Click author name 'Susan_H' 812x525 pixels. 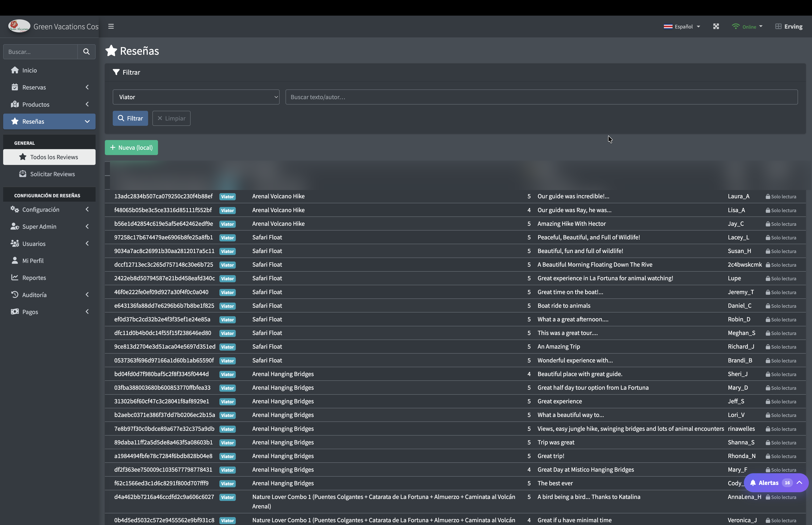(739, 251)
